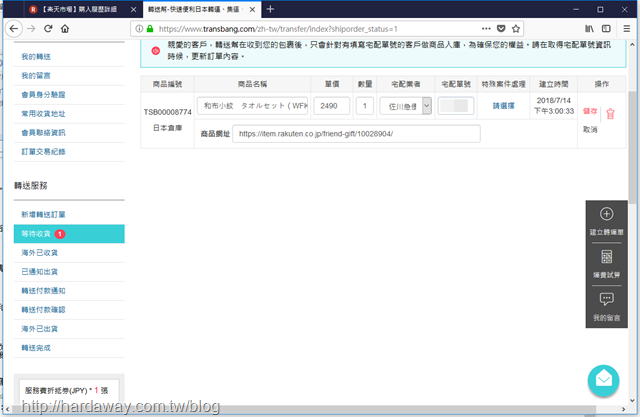Bookmark this page with the star icon

(x=516, y=29)
